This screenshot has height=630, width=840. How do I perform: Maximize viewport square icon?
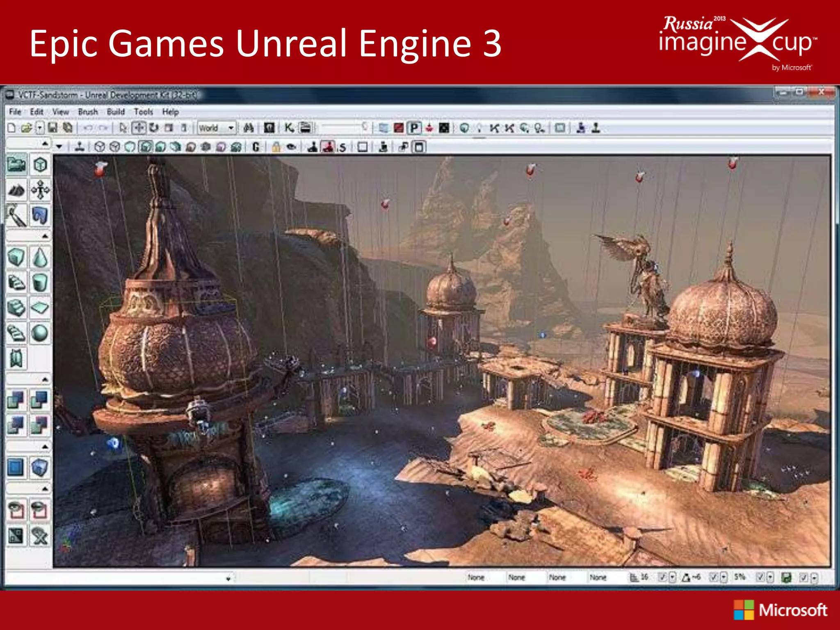click(x=362, y=146)
